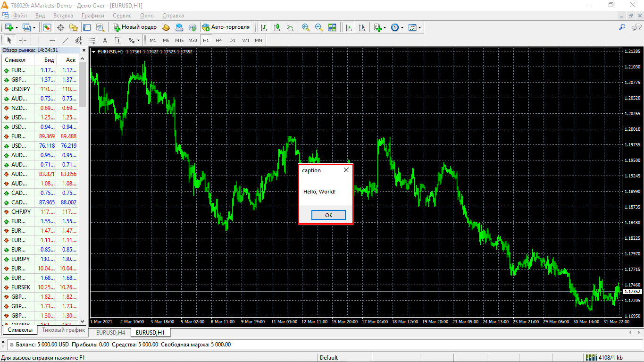Image resolution: width=644 pixels, height=362 pixels.
Task: Expand the chart templates dropdown
Action: pyautogui.click(x=419, y=27)
